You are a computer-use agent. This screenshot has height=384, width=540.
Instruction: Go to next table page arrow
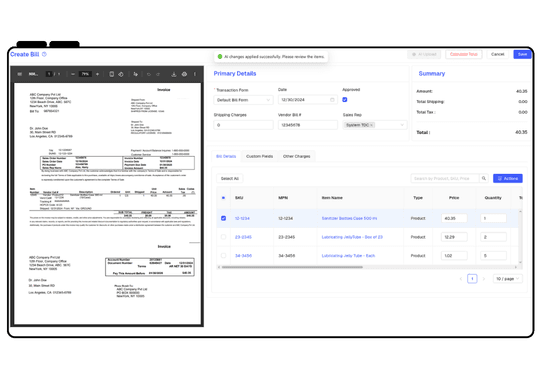point(484,279)
